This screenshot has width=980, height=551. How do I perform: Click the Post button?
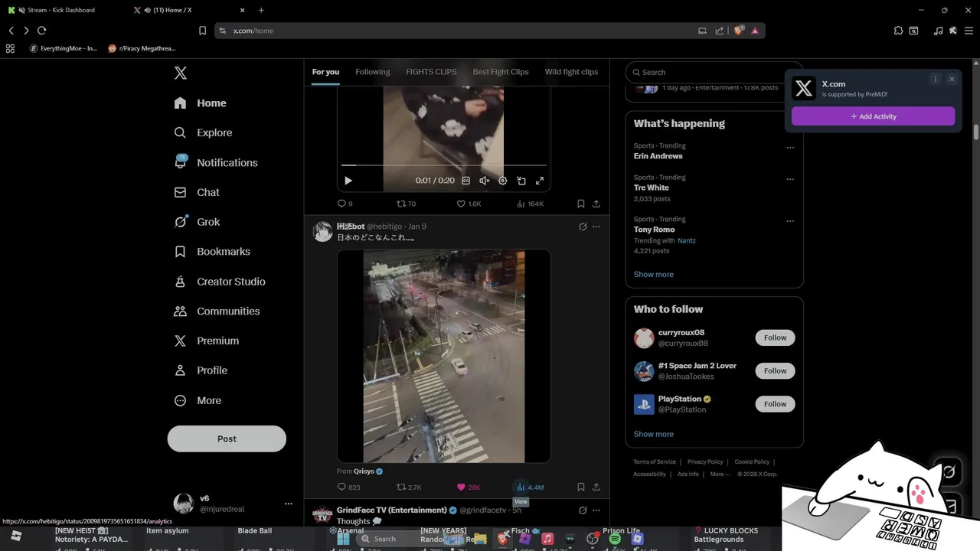[227, 439]
